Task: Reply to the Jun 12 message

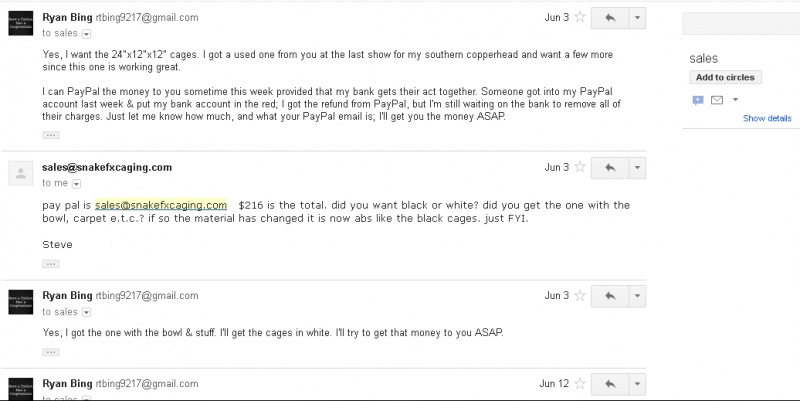Action: coord(610,384)
